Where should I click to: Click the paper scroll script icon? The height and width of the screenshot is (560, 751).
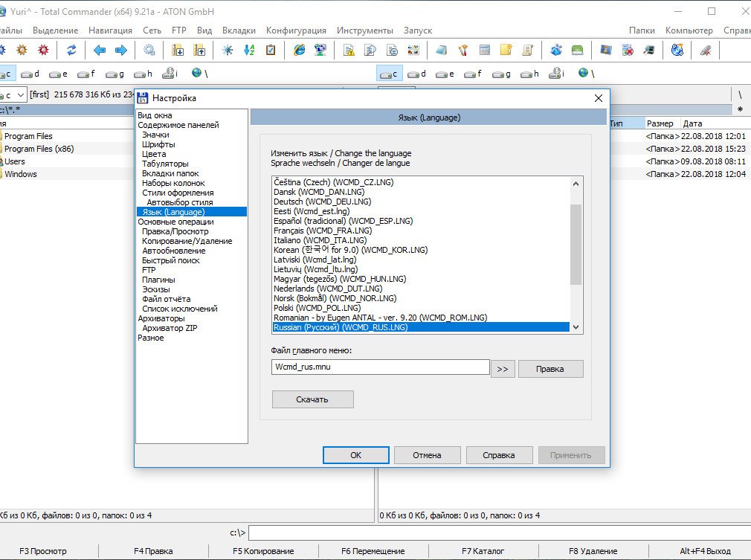tap(527, 50)
